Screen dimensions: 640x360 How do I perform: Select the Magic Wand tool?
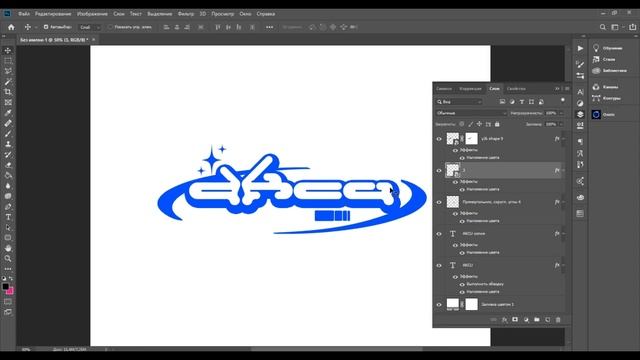[8, 82]
